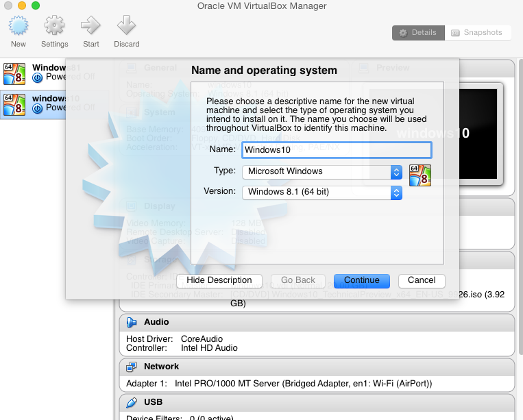
Task: Click the Discard toolbar icon
Action: tap(126, 27)
